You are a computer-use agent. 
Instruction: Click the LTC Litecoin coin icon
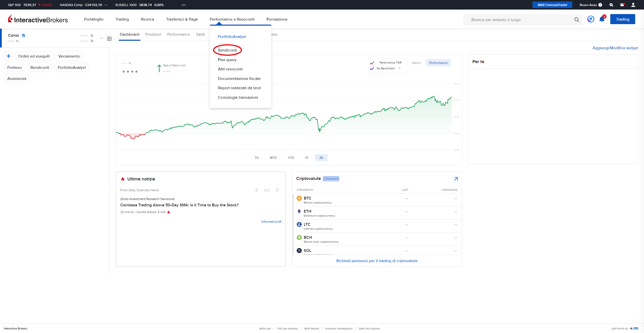299,224
